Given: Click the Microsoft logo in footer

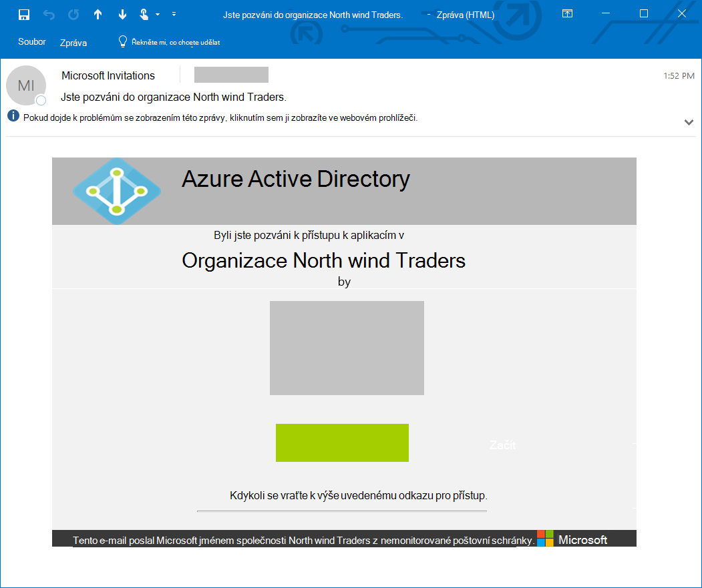Looking at the screenshot, I should (x=572, y=539).
